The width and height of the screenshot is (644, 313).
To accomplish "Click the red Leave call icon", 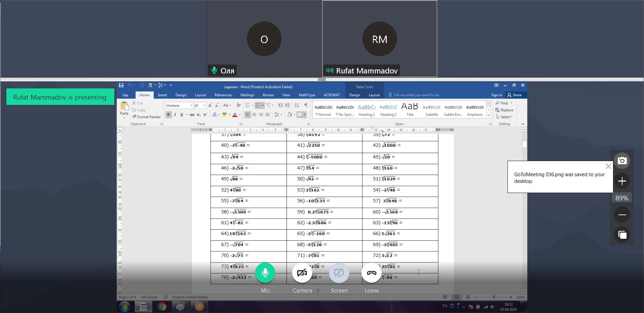I will pyautogui.click(x=372, y=273).
